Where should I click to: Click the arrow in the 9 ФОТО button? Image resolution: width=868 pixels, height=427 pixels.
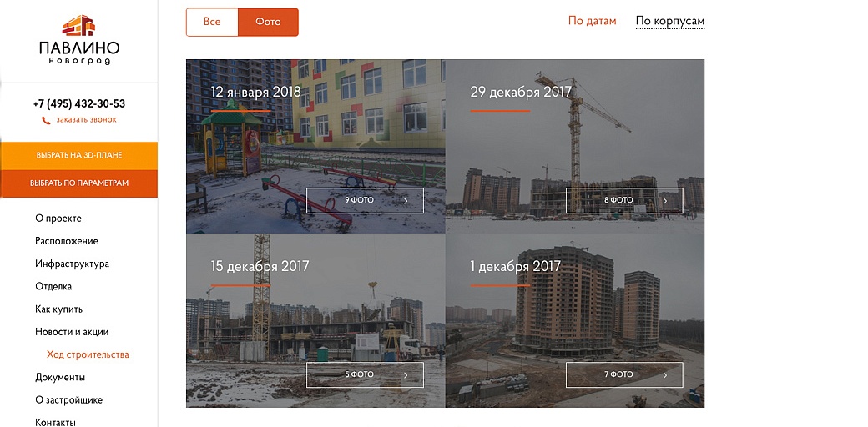click(x=406, y=201)
